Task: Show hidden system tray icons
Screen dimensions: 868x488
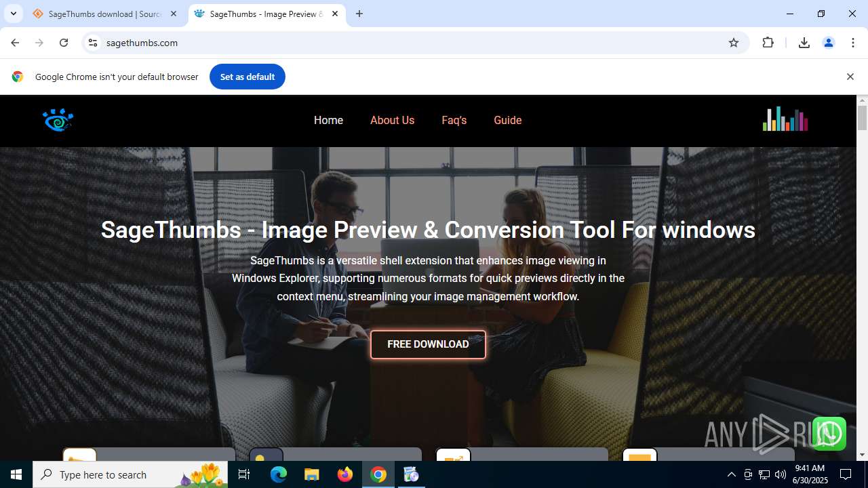Action: pos(732,474)
